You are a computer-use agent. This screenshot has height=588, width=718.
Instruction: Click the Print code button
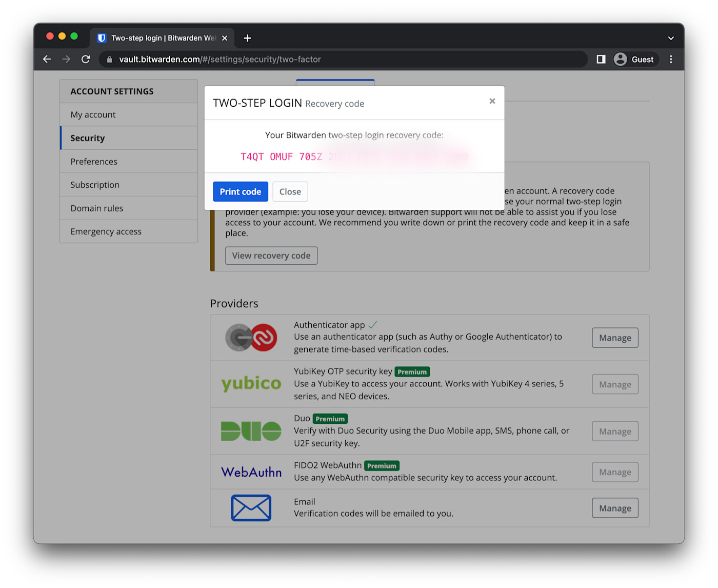240,191
